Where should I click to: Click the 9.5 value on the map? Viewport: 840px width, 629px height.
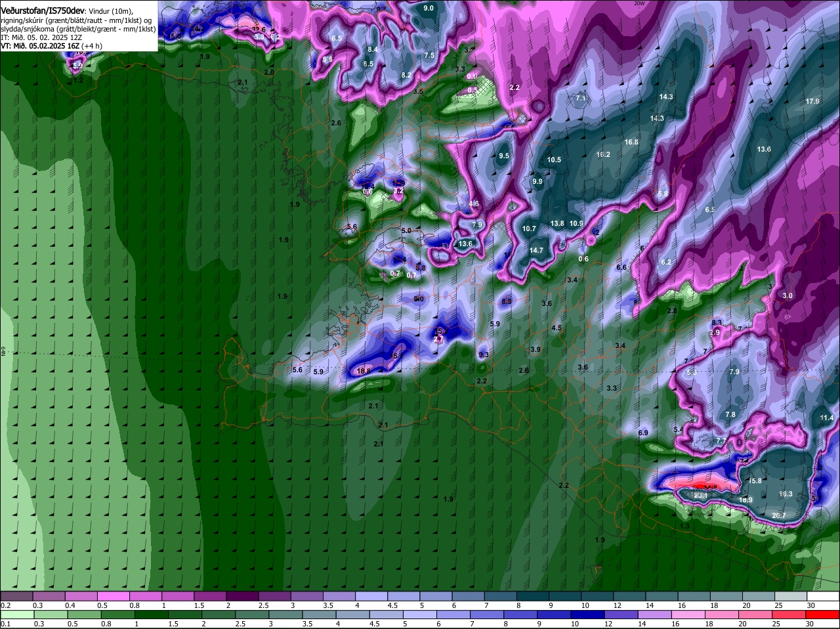(504, 156)
